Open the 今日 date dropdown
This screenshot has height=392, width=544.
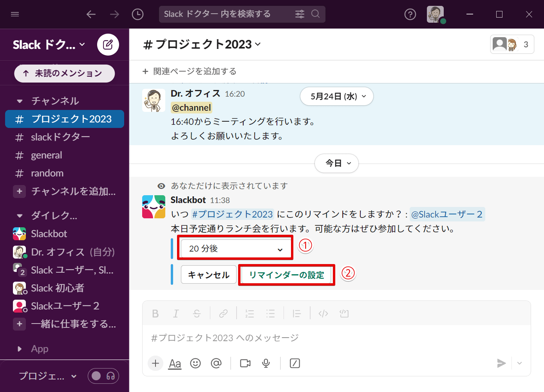coord(337,163)
